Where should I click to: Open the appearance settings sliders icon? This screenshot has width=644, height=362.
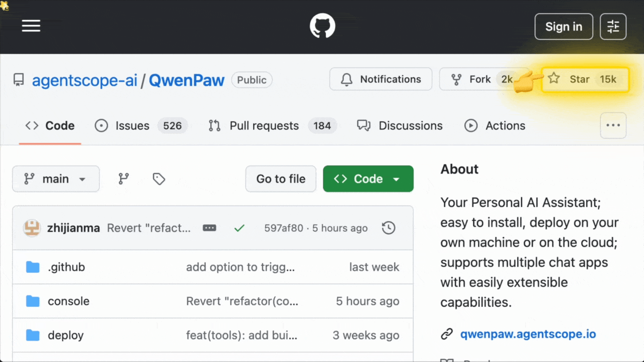coord(613,27)
